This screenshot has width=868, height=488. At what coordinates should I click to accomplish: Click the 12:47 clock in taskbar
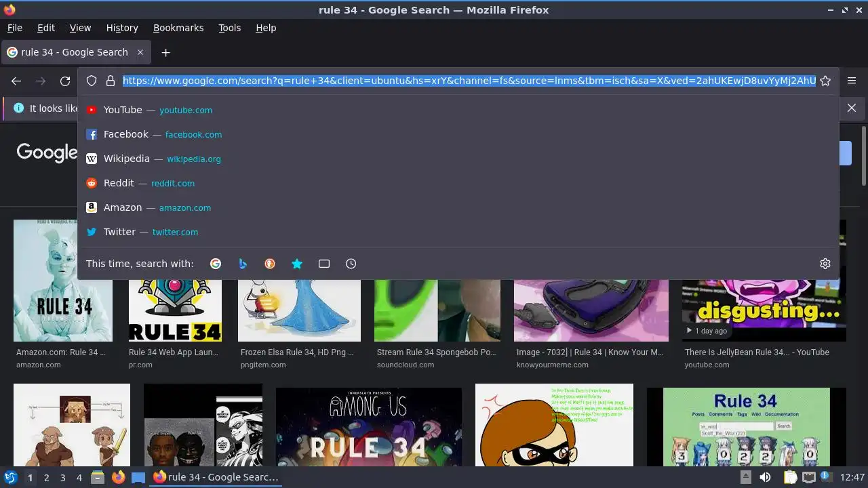(x=852, y=477)
